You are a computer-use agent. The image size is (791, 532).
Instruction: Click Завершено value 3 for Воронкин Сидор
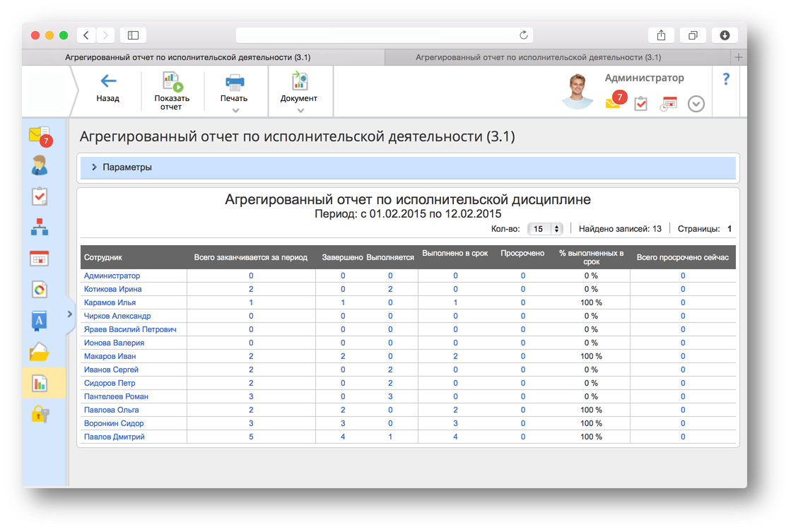coord(343,424)
